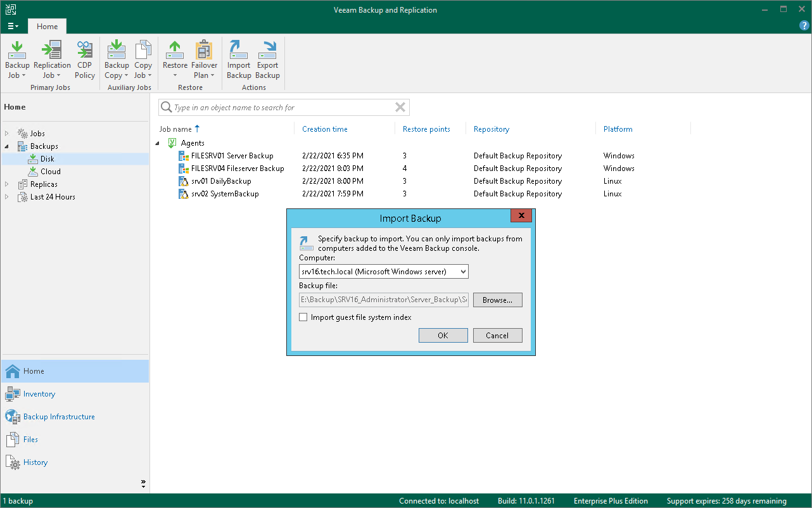Select Disk node under Backups
The image size is (812, 508).
tap(47, 159)
